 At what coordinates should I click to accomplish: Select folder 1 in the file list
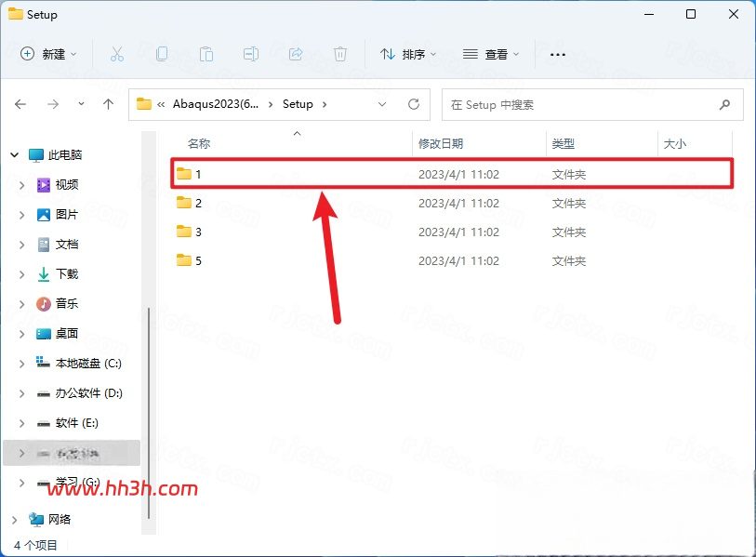tap(452, 174)
